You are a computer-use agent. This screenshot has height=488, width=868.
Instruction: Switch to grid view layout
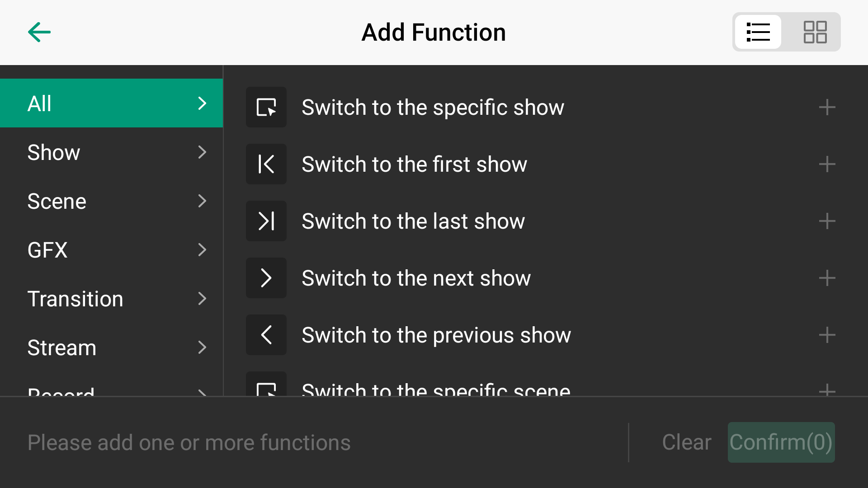point(815,32)
